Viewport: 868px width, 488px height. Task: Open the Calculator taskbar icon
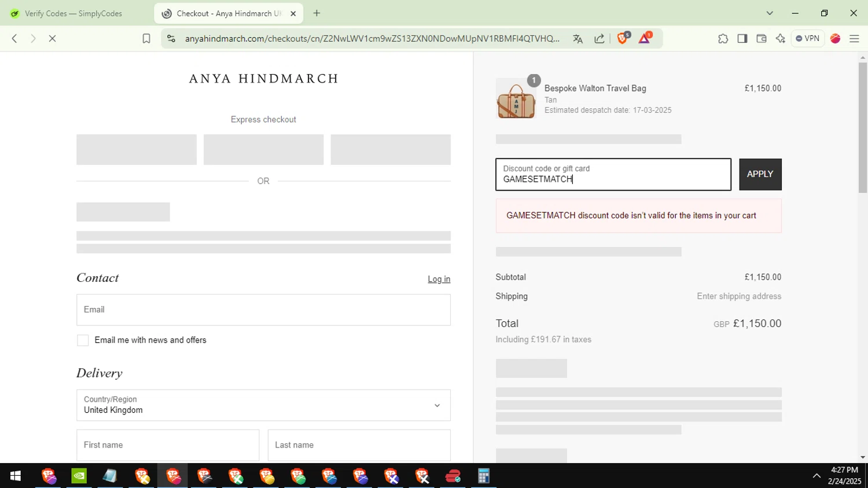click(484, 476)
